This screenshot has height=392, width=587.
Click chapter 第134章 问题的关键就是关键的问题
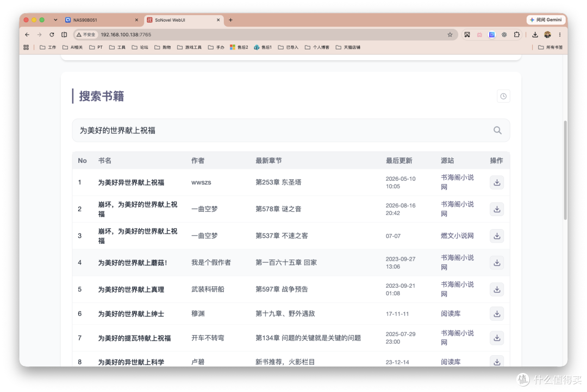[x=308, y=338]
